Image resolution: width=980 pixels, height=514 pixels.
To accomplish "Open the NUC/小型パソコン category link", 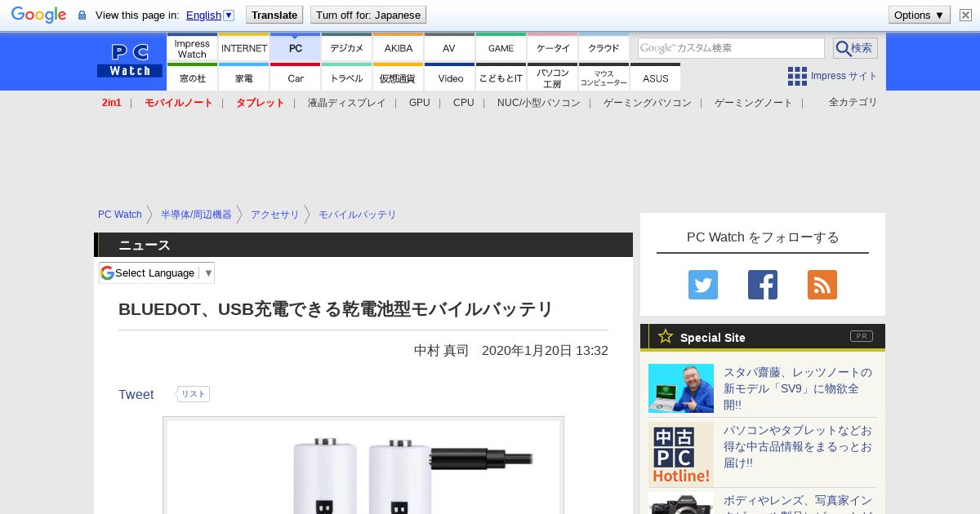I will coord(539,103).
